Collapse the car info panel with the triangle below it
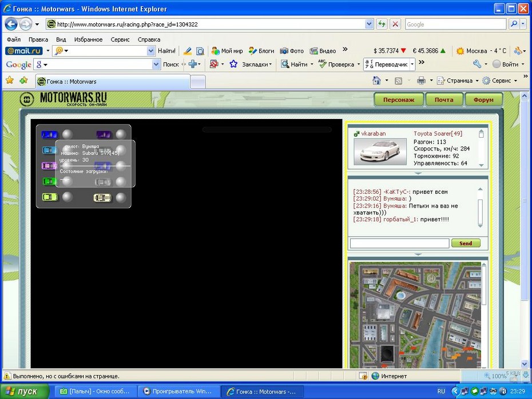Image resolution: width=532 pixels, height=399 pixels. click(418, 173)
